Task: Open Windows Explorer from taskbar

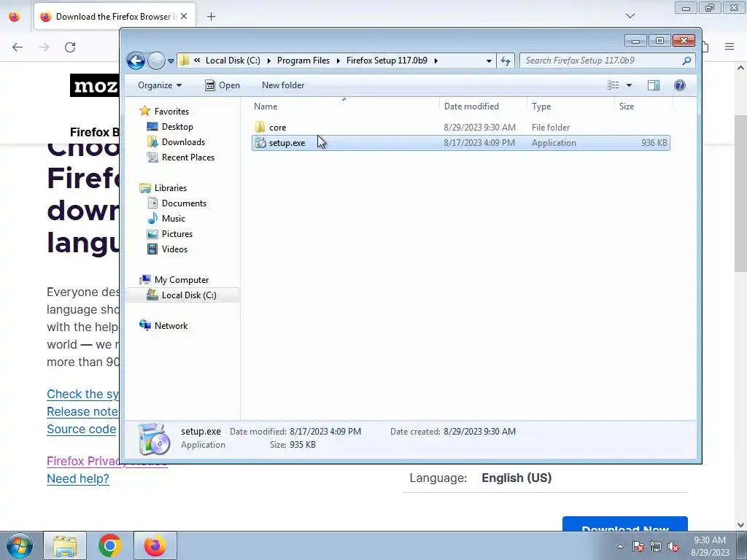Action: point(65,545)
